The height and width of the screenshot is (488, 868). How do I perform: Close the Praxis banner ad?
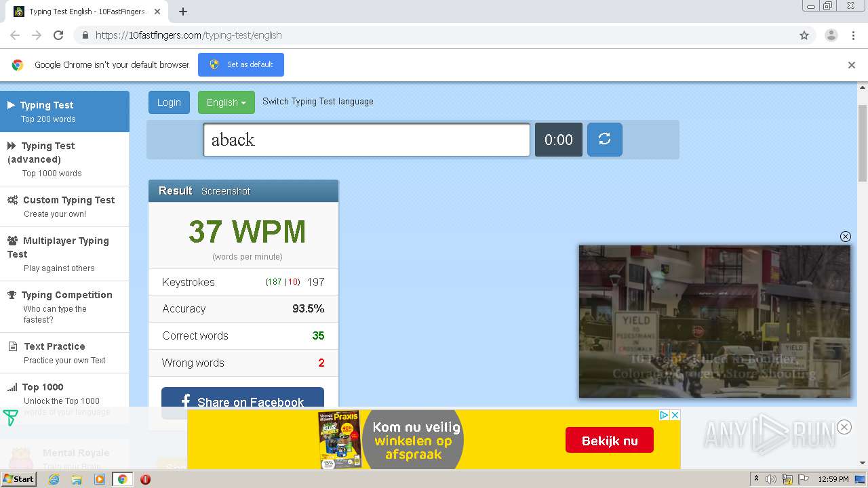point(675,415)
